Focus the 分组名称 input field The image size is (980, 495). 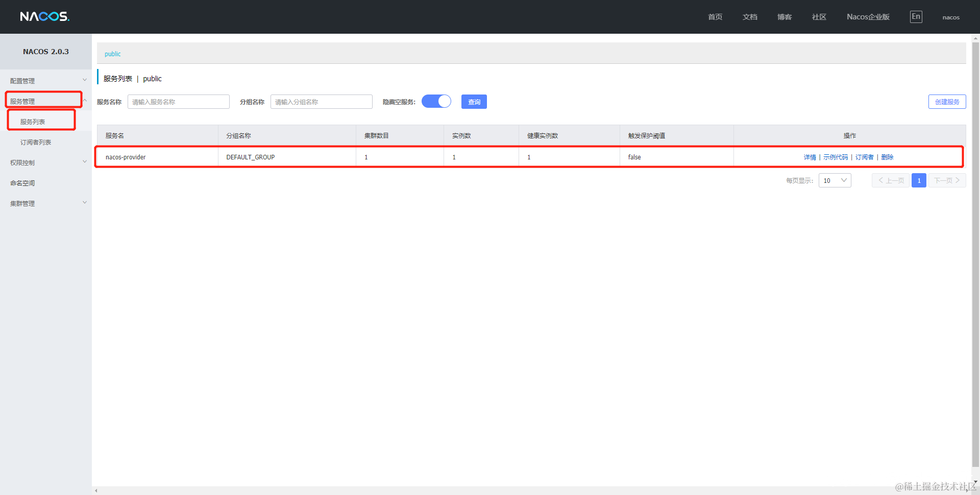[x=322, y=102]
